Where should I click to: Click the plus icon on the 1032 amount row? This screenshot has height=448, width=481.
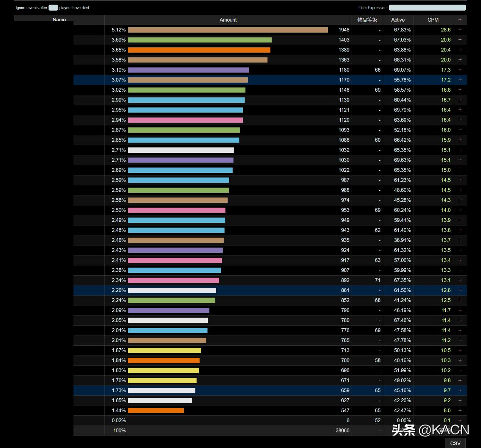(x=460, y=150)
